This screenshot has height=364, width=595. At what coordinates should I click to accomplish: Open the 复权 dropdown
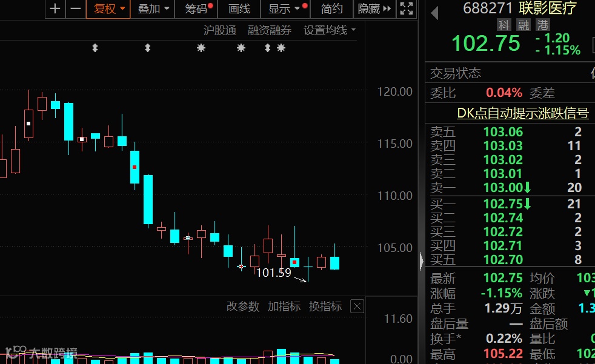[x=108, y=8]
